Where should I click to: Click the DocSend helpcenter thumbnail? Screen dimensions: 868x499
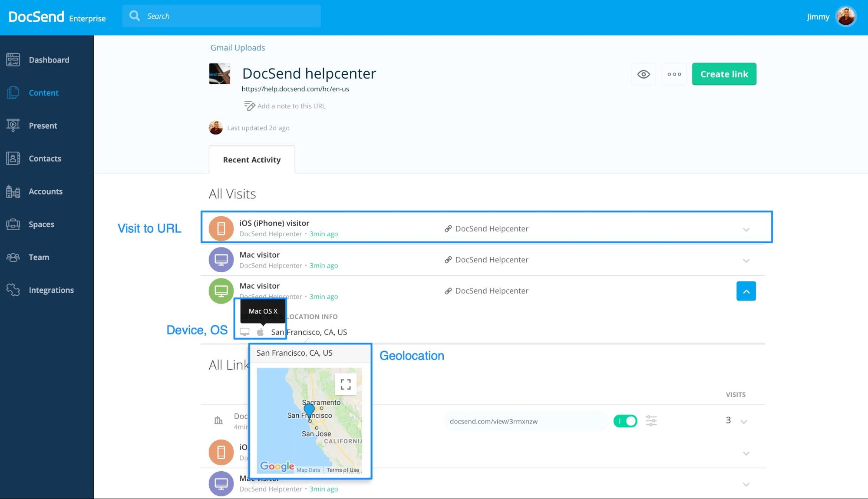click(x=220, y=74)
